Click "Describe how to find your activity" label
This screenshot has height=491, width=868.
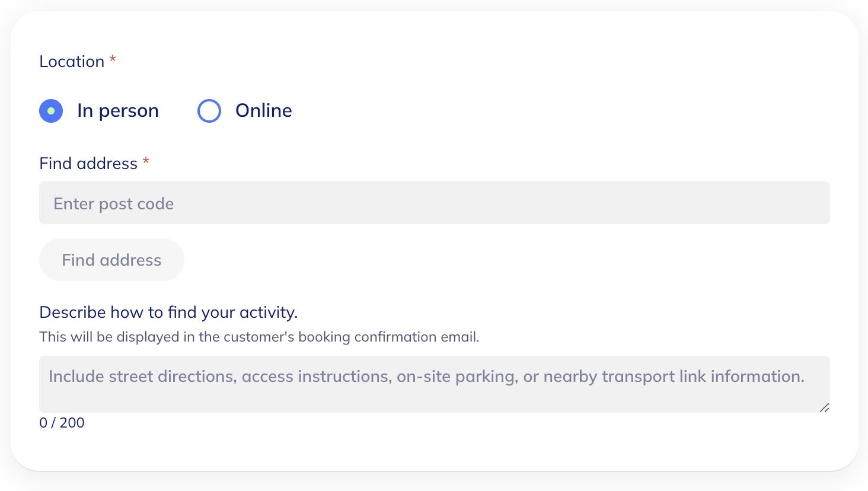point(168,313)
